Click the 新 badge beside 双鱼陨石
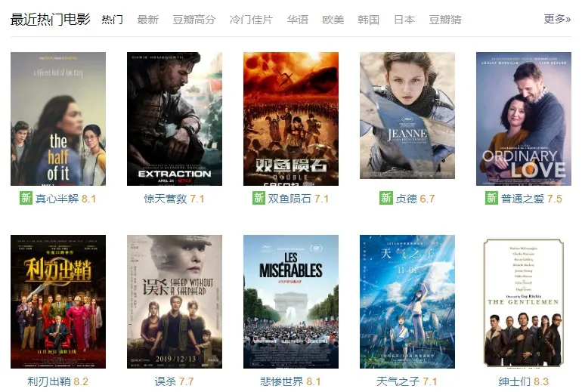Viewport: 582px width, 392px height. (x=258, y=198)
